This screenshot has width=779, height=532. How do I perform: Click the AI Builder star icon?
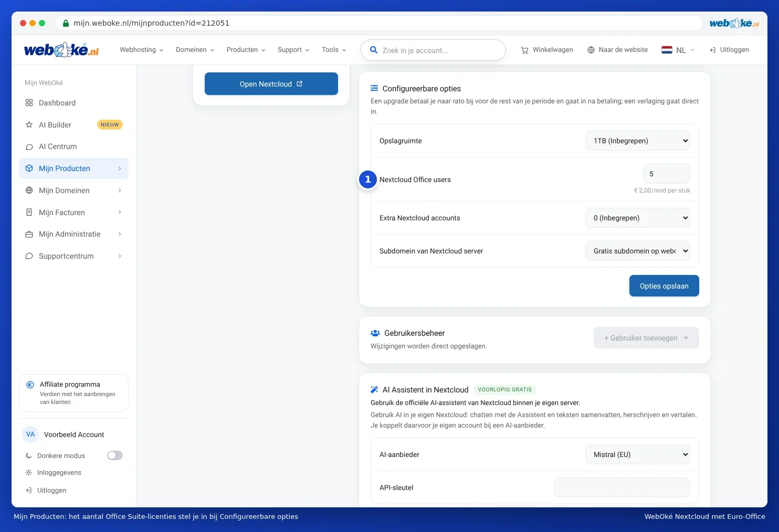click(29, 125)
